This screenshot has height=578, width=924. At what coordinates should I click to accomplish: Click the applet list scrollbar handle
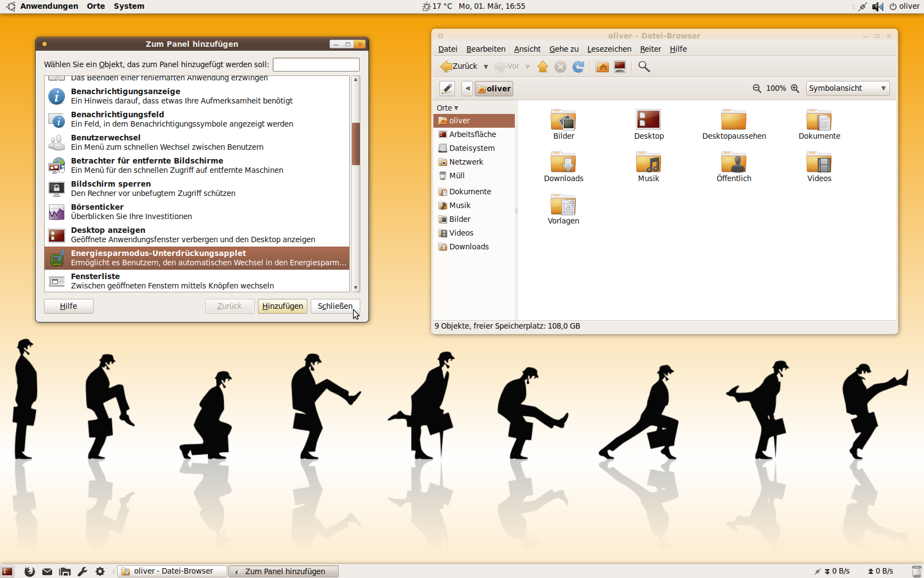(356, 143)
